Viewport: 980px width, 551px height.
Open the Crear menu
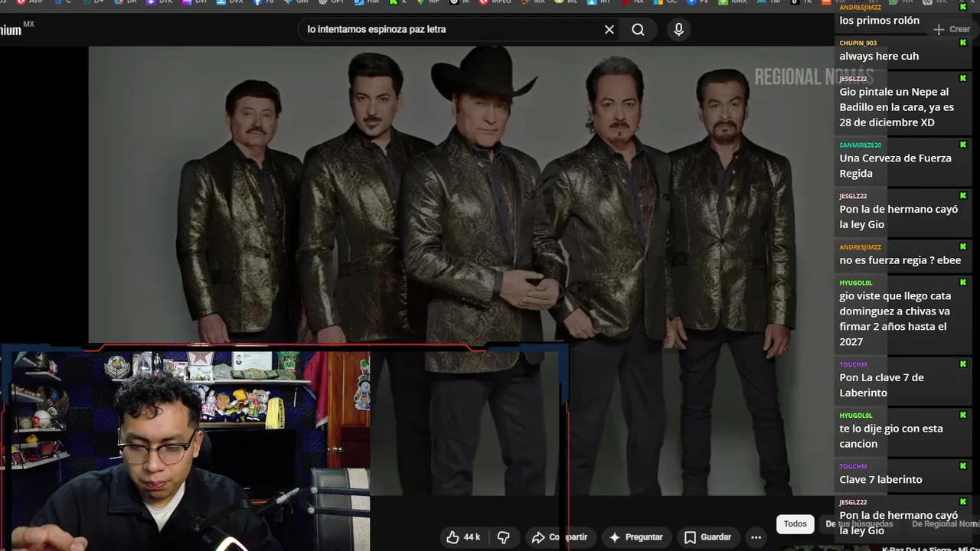pyautogui.click(x=952, y=29)
